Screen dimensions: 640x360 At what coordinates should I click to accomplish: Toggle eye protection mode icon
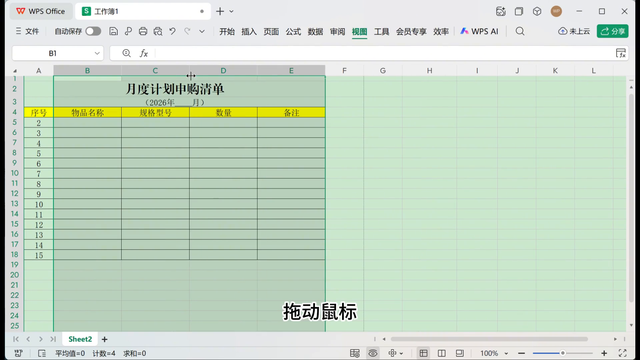pyautogui.click(x=373, y=353)
